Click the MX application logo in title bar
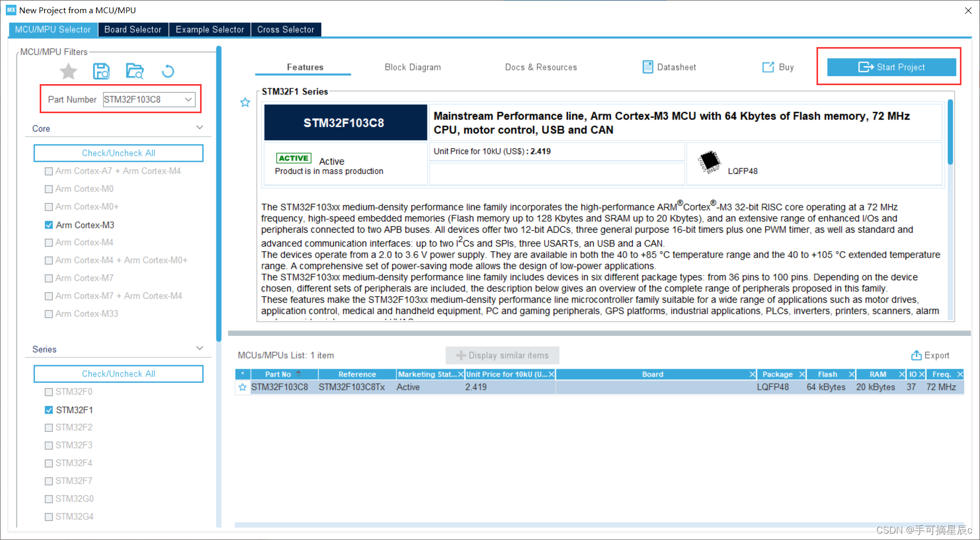The image size is (980, 540). [x=11, y=10]
